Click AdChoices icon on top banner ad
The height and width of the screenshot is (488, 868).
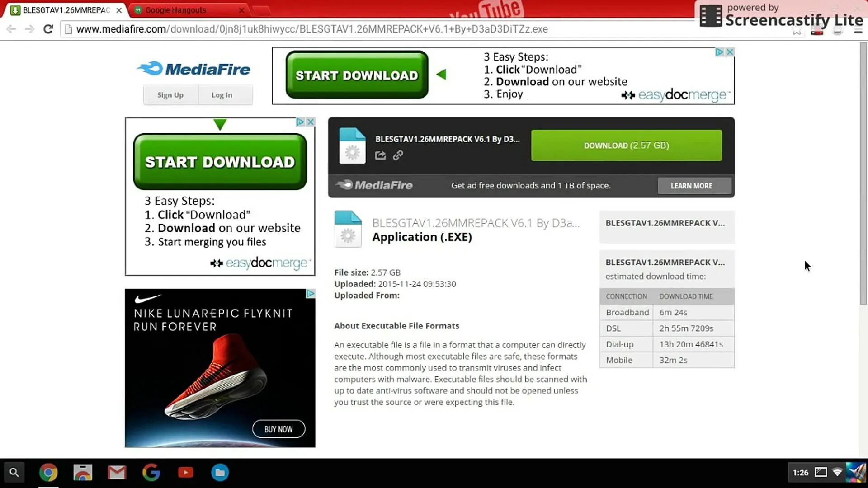[x=720, y=52]
